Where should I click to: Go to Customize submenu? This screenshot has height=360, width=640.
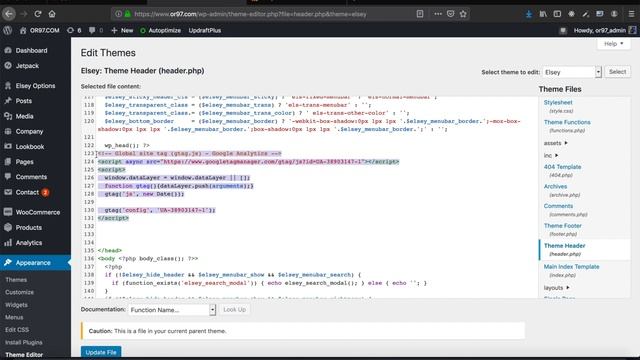pos(20,292)
